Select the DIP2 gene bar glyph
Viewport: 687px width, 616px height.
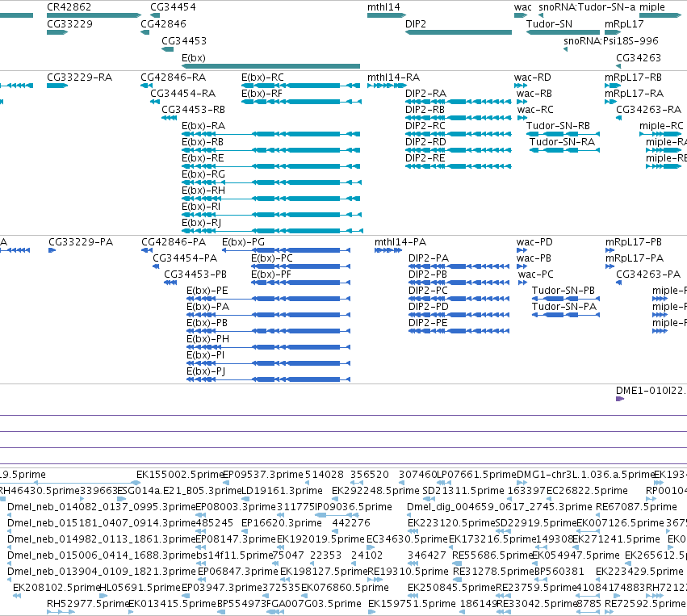click(459, 32)
